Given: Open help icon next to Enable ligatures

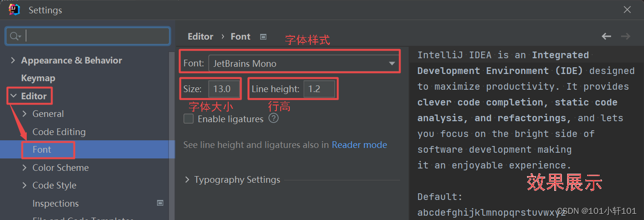Looking at the screenshot, I should point(274,118).
